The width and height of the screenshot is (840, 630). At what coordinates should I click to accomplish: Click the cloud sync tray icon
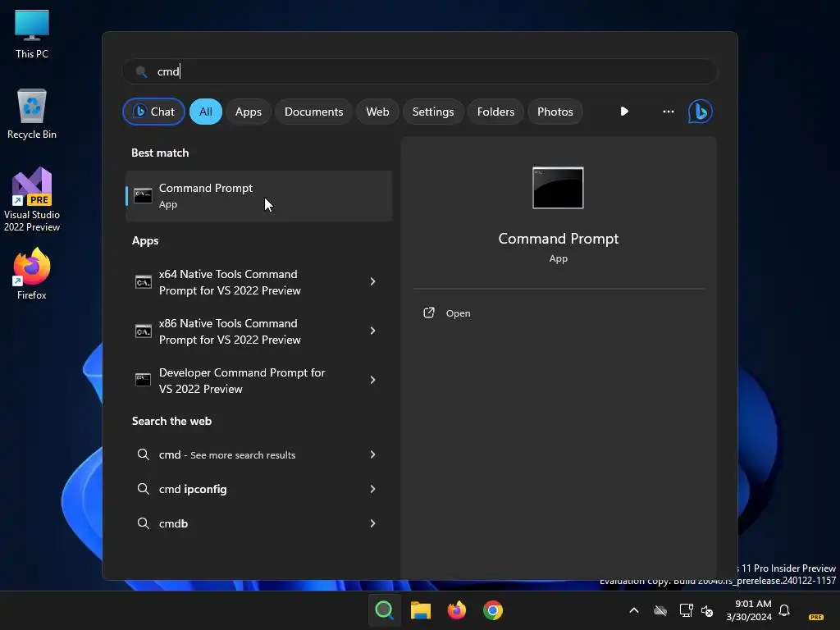pos(660,610)
